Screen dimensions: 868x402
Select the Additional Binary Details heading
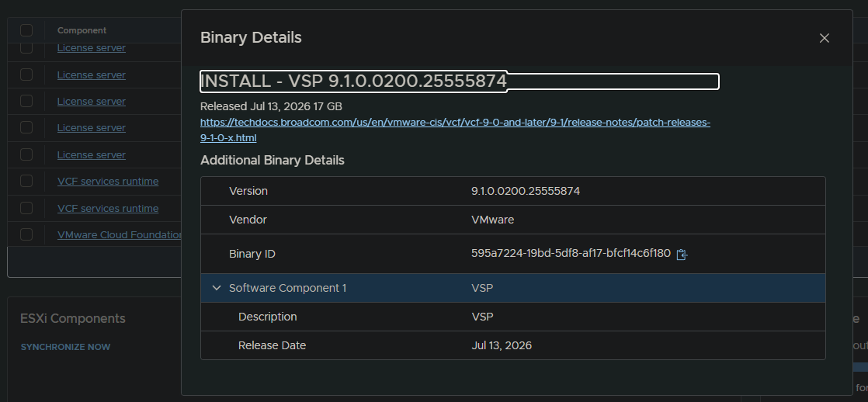(273, 160)
